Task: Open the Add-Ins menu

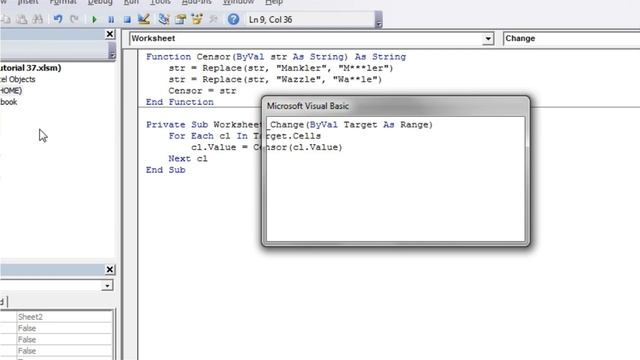Action: (197, 2)
